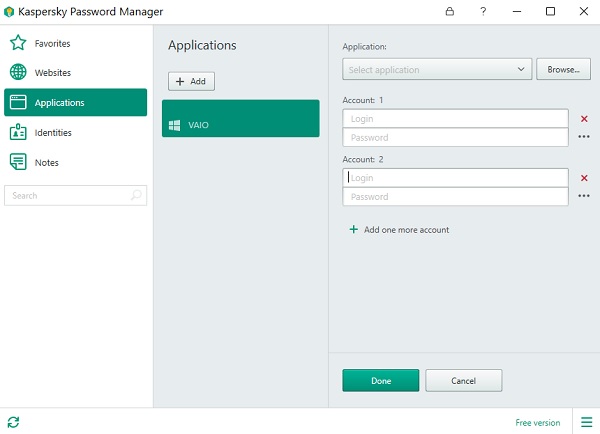Click the Windows logo icon on VAIO entry

pos(174,125)
